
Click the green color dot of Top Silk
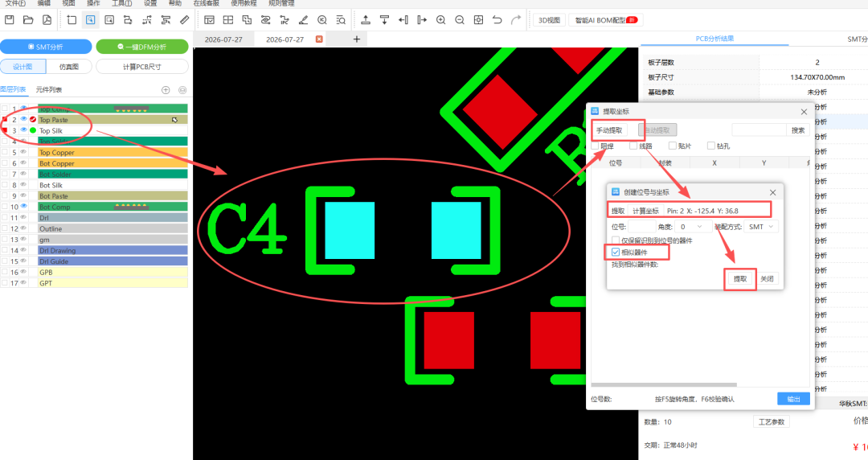[x=33, y=130]
